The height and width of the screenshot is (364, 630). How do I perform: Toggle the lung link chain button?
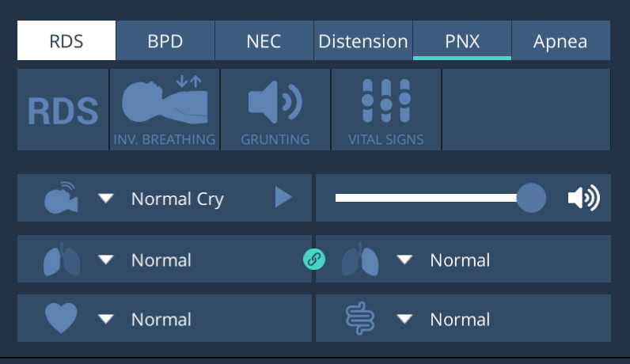coord(313,259)
